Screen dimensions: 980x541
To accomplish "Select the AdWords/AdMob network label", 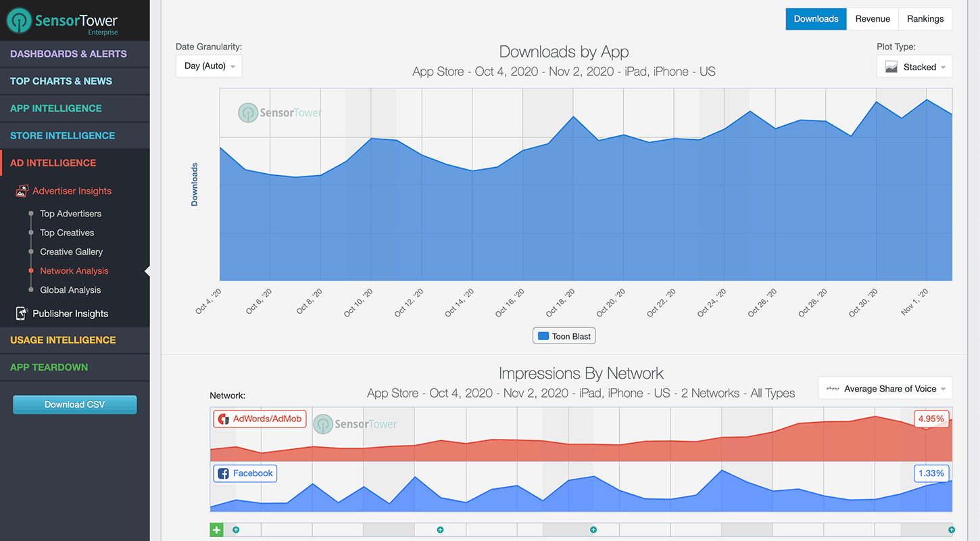I will (260, 419).
